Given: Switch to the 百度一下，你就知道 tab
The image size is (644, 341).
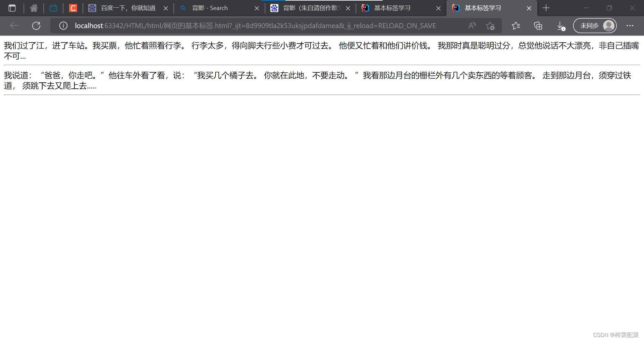Looking at the screenshot, I should click(128, 8).
